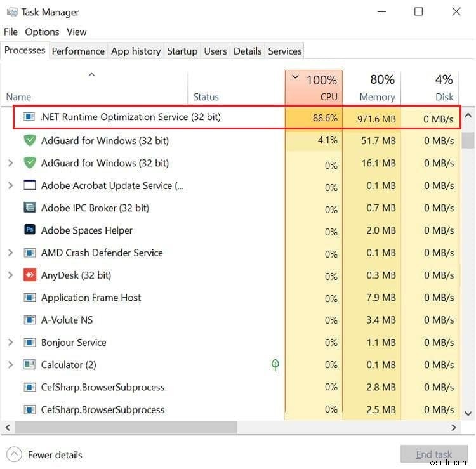Viewport: 476px width, 469px height.
Task: Open the View menu
Action: (x=77, y=32)
